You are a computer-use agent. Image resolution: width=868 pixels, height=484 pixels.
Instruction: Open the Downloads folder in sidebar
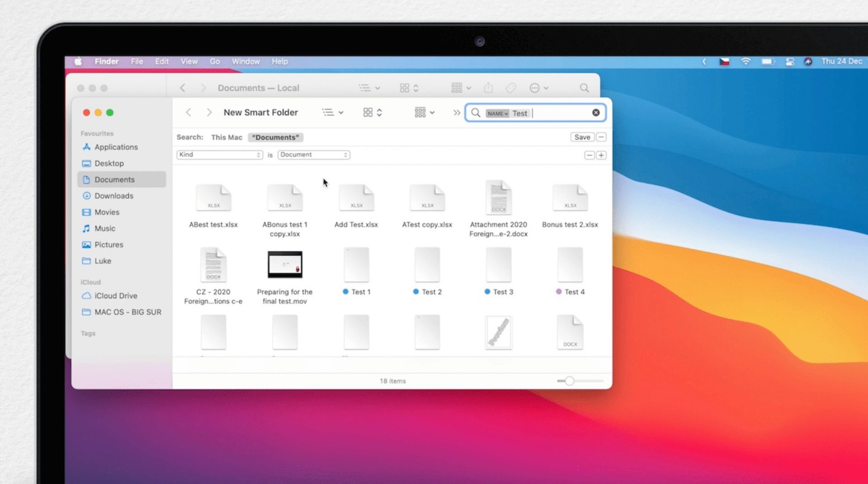point(113,196)
